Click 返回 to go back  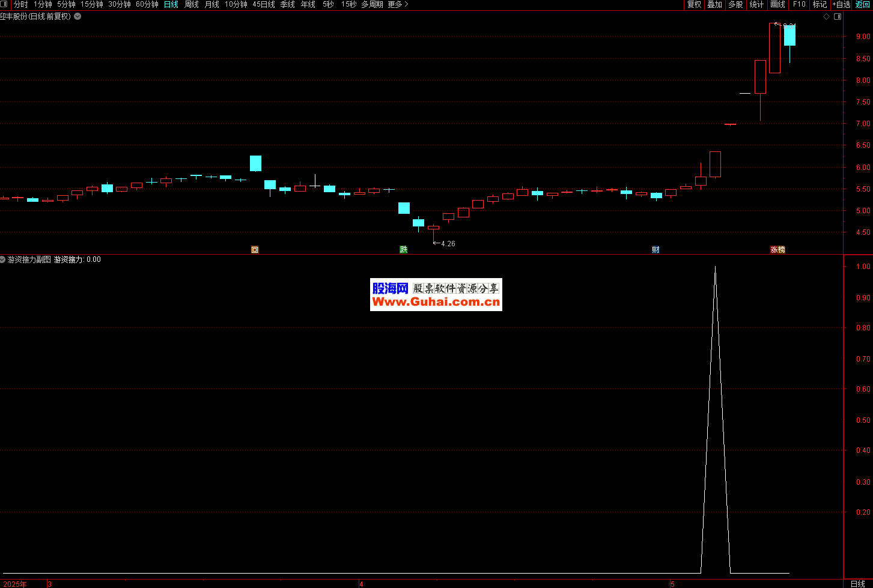tap(863, 4)
